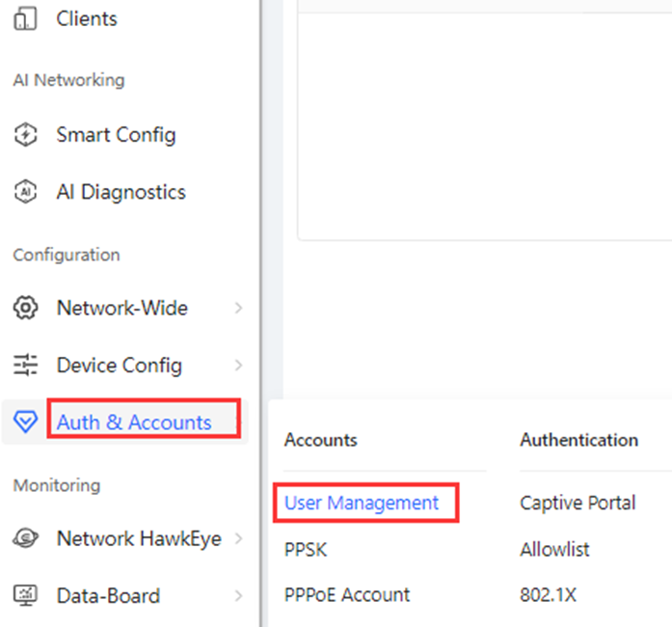Open the Smart Config page

click(116, 135)
